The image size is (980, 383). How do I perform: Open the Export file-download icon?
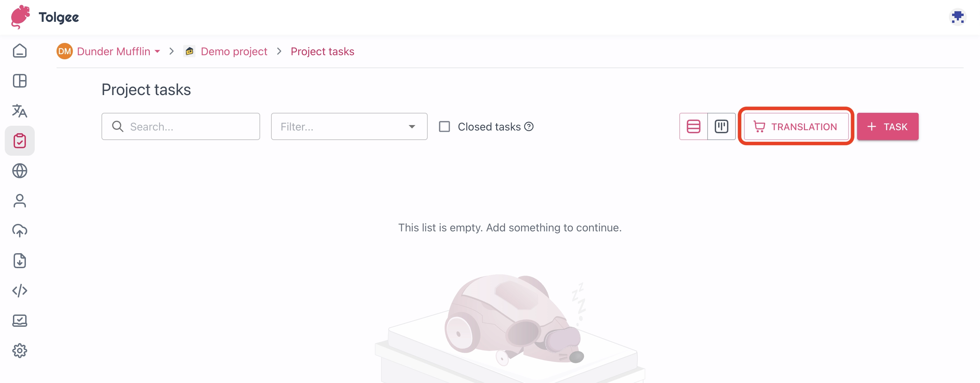(19, 261)
